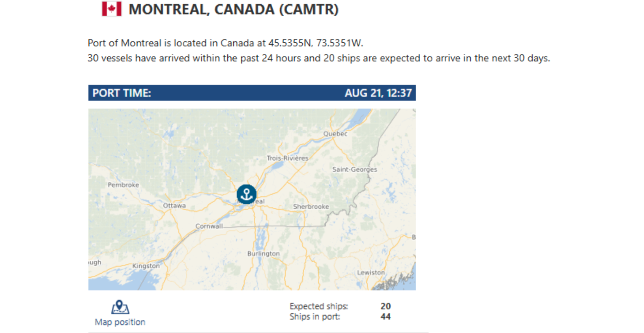644x333 pixels.
Task: Click Lewiston label on the map
Action: [371, 273]
